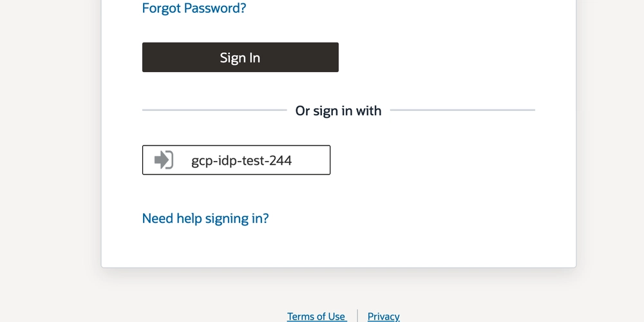Click the 'Or sign in with' label
Viewport: 644px width, 322px height.
click(x=339, y=111)
